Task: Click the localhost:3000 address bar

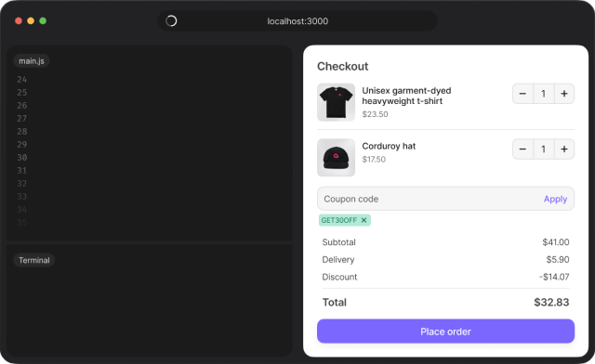Action: [297, 20]
